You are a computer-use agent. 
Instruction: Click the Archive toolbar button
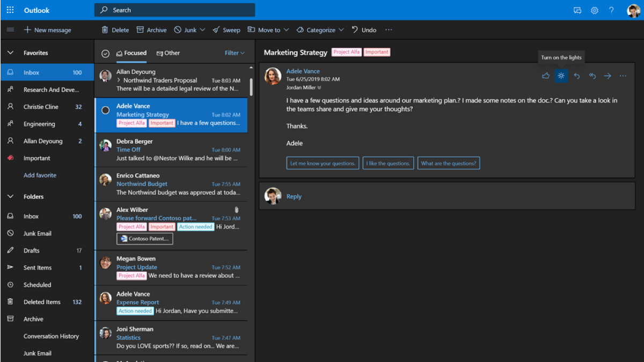tap(151, 30)
